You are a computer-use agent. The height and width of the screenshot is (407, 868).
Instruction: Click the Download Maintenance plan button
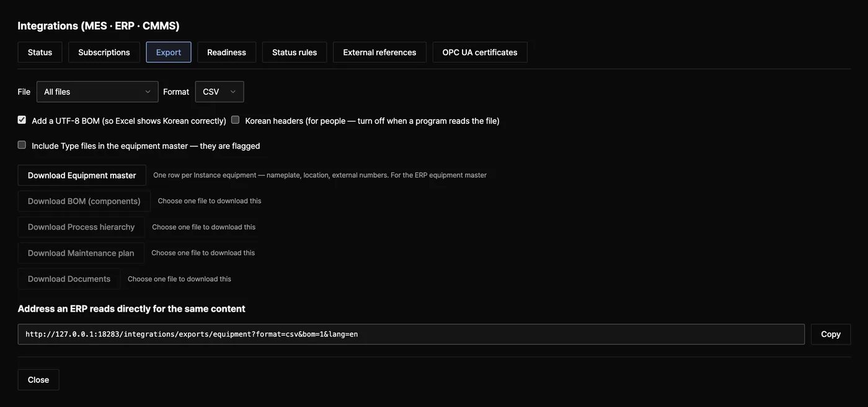point(81,253)
